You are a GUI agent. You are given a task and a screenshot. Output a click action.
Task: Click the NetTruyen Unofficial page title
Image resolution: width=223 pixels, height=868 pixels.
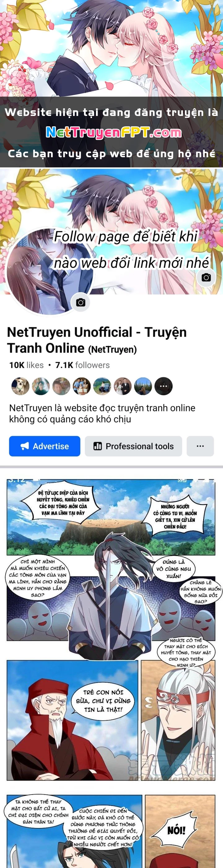pos(97,340)
